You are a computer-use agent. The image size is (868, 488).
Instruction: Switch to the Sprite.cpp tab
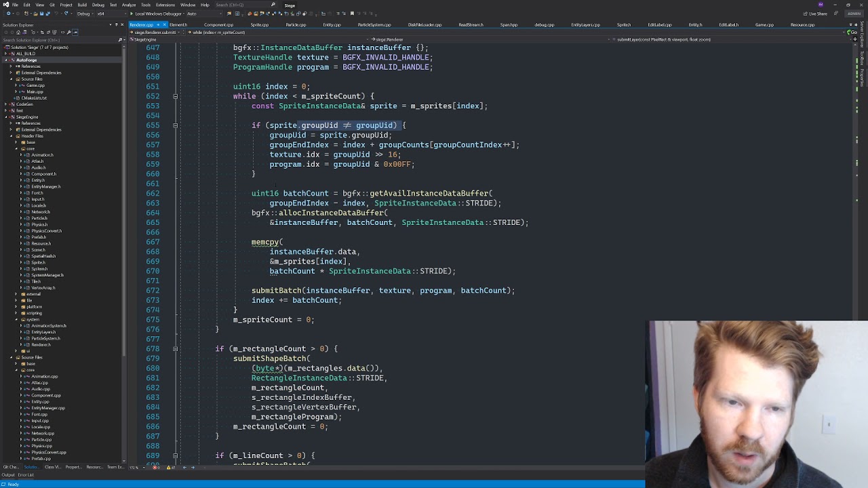259,25
